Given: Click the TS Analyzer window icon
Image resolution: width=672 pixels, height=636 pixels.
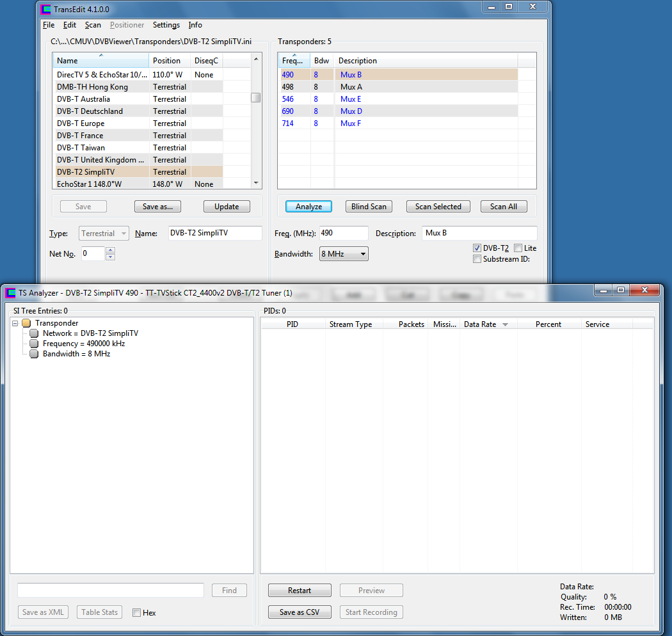Looking at the screenshot, I should click(x=10, y=293).
